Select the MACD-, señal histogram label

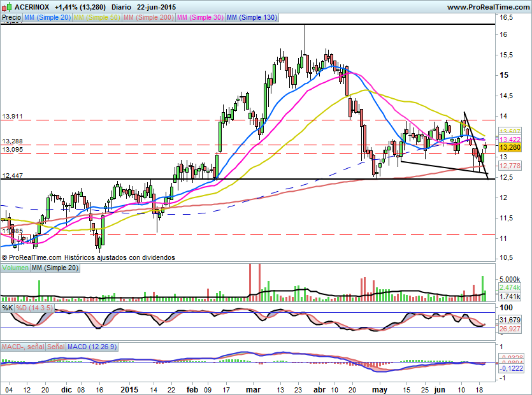coord(22,347)
